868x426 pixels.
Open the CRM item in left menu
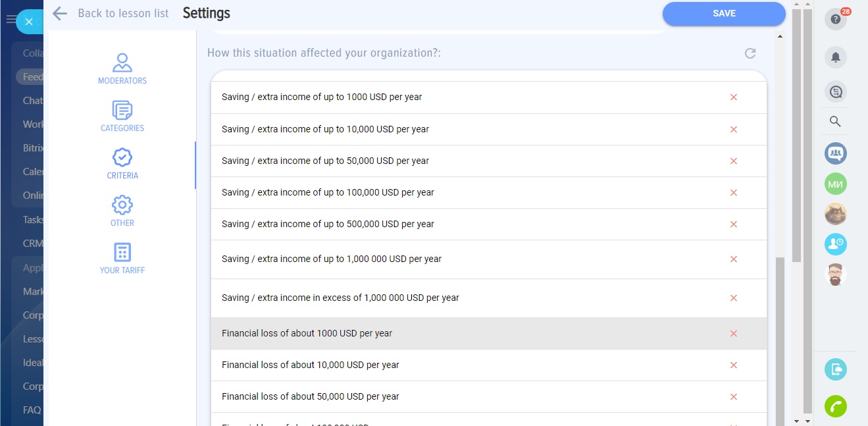33,244
